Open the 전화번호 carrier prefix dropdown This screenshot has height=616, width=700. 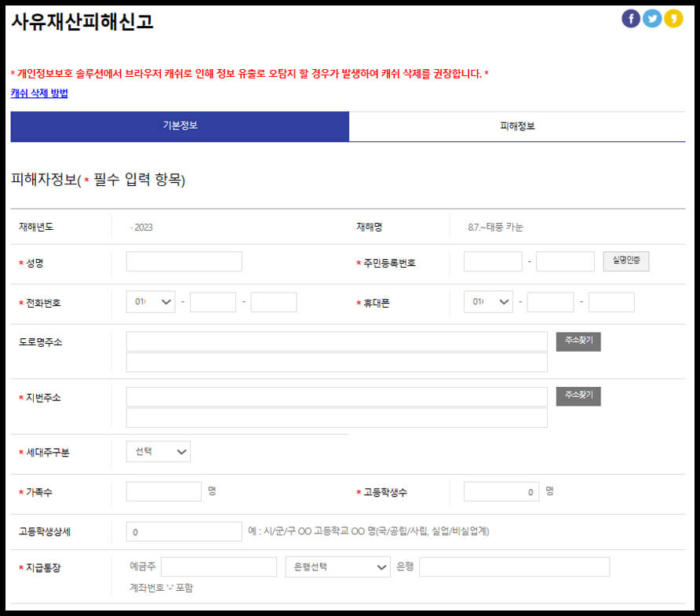(150, 301)
